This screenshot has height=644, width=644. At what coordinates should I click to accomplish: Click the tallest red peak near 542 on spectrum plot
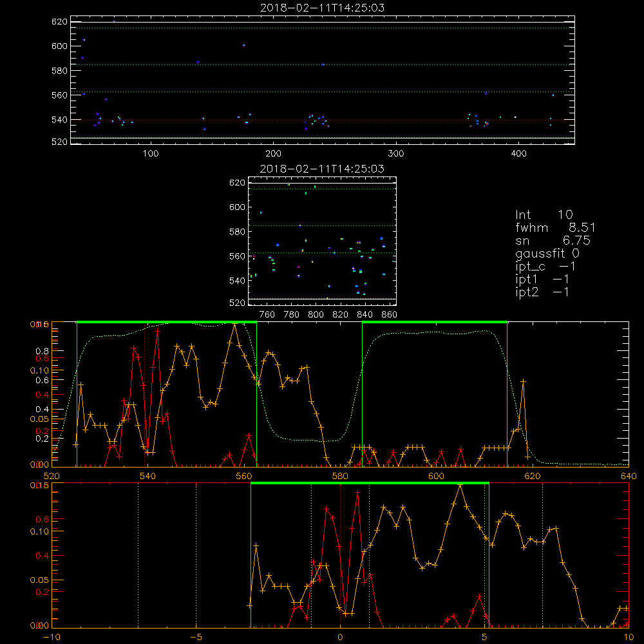[x=157, y=331]
